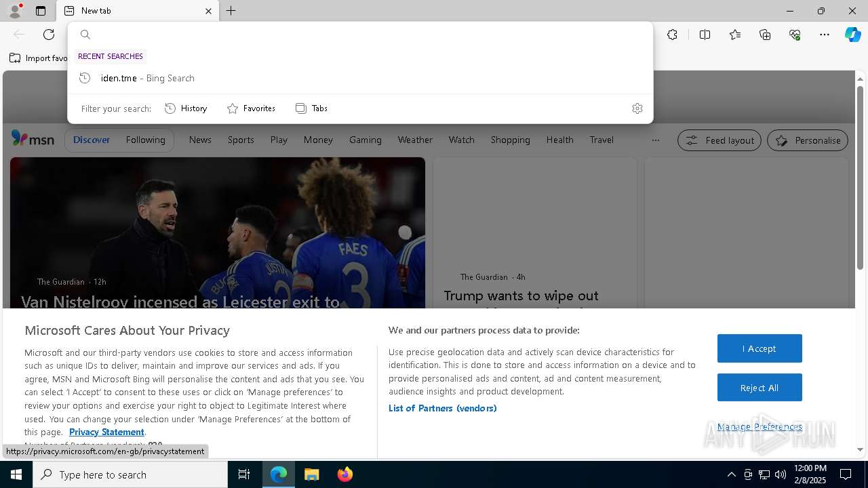Click the address bar search field

[x=360, y=35]
